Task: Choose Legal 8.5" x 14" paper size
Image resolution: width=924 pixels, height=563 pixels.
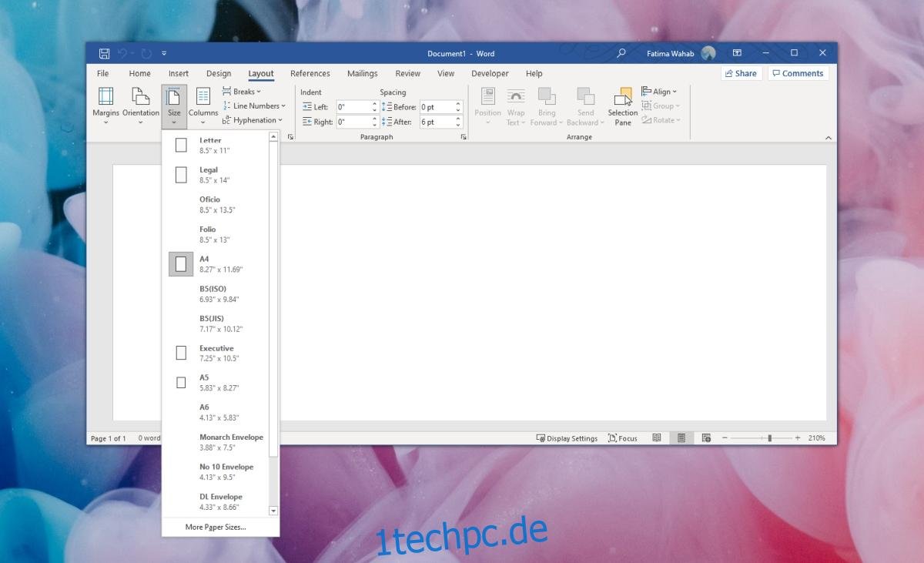Action: click(215, 175)
